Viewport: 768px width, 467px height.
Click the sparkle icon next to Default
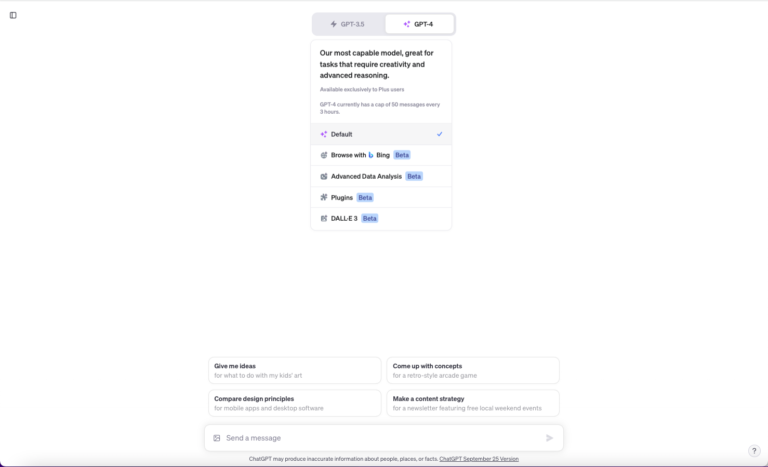(324, 134)
